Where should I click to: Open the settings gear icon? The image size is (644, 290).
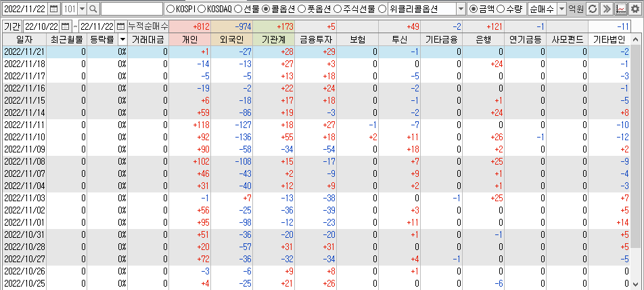click(635, 9)
